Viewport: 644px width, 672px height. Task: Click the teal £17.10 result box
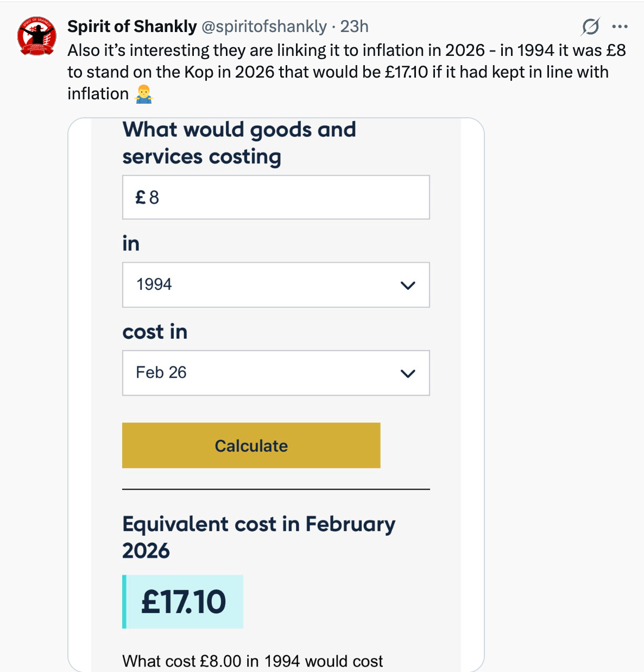(183, 601)
